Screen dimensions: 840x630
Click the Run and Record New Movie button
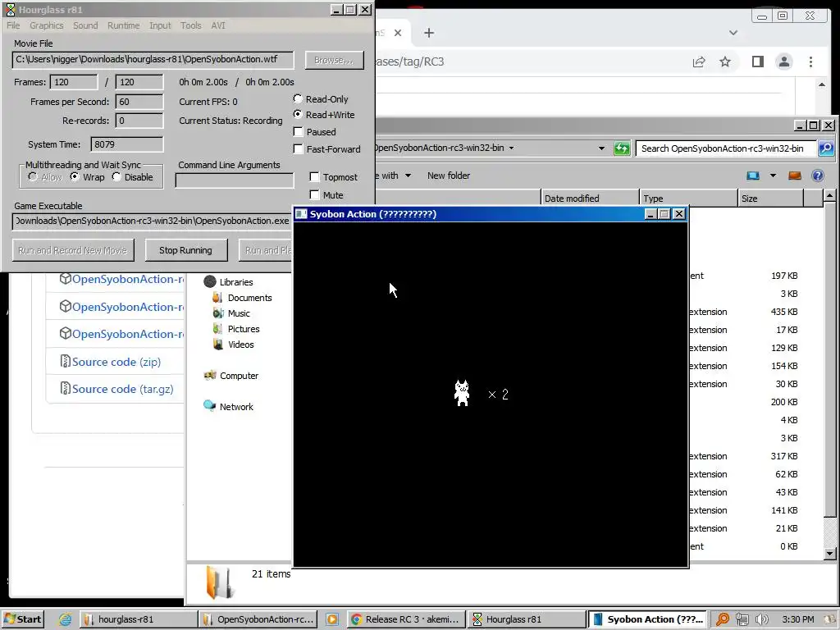point(73,250)
